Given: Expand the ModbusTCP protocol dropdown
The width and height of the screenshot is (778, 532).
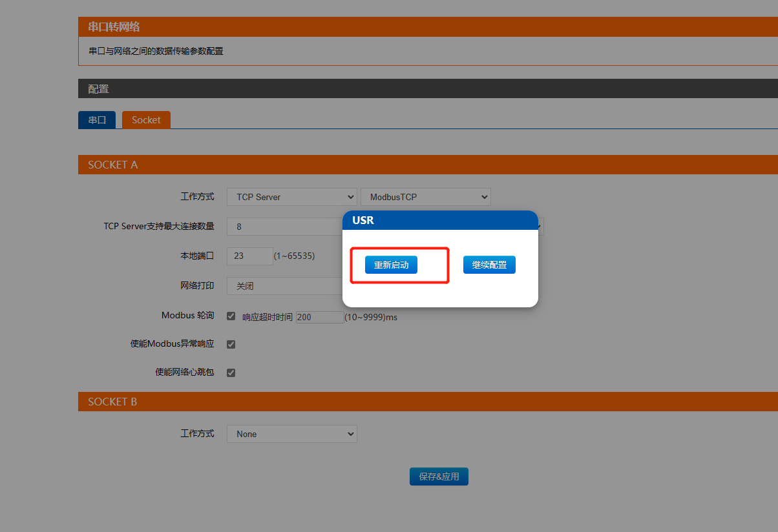Looking at the screenshot, I should tap(425, 197).
